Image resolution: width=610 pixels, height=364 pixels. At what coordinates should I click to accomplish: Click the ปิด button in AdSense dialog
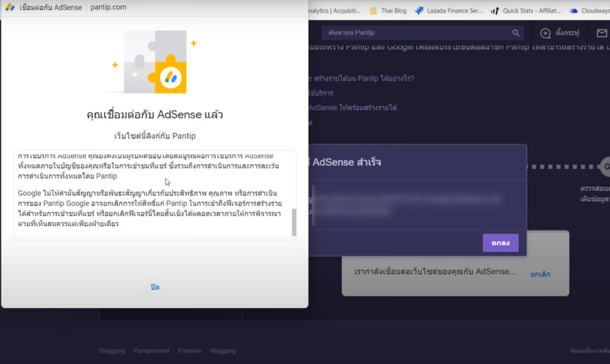point(155,287)
